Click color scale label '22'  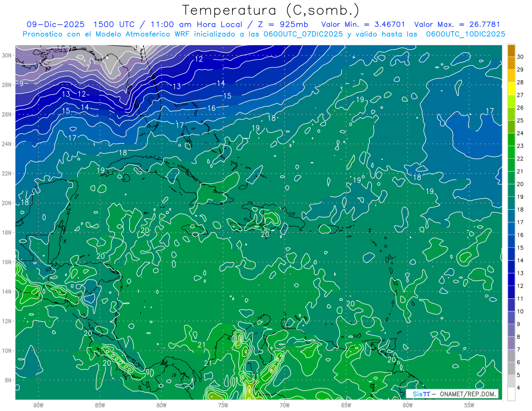pos(520,159)
